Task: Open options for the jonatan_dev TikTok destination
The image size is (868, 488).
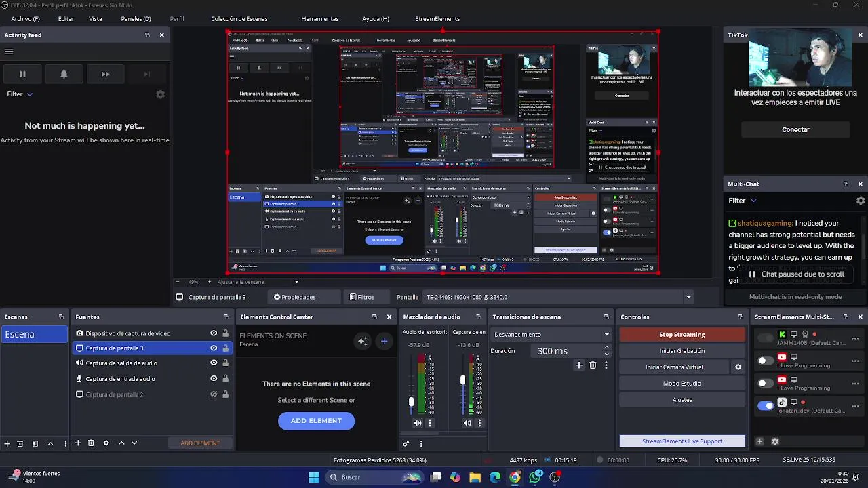Action: [x=855, y=406]
